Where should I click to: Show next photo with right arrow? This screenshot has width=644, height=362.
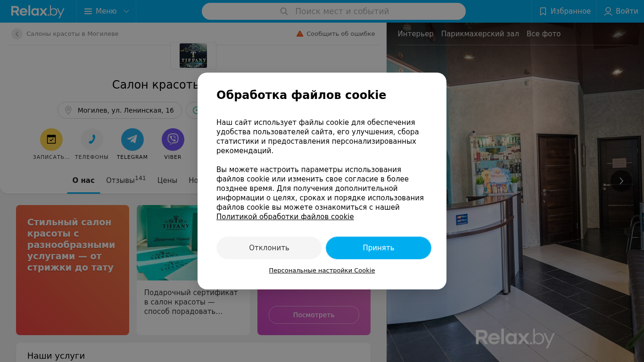click(x=621, y=181)
